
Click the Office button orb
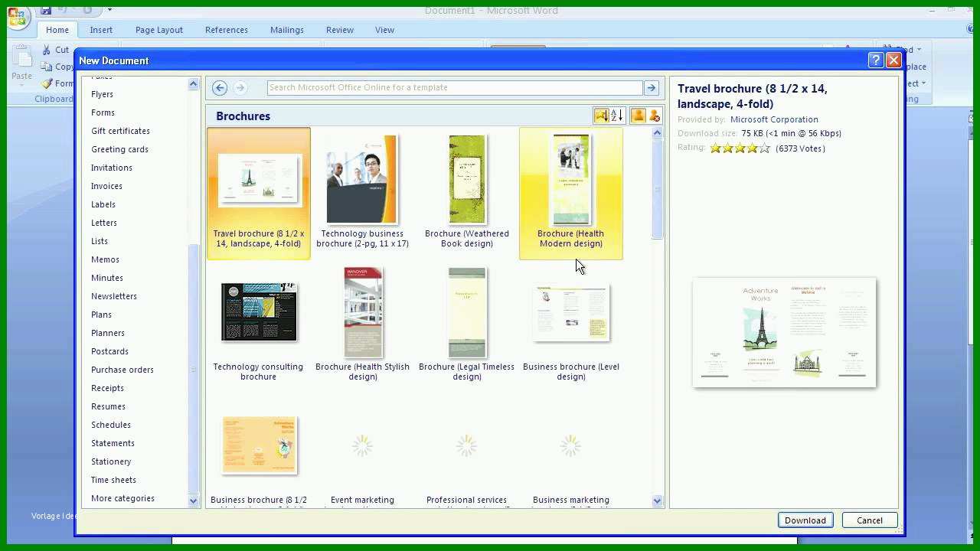pos(17,17)
